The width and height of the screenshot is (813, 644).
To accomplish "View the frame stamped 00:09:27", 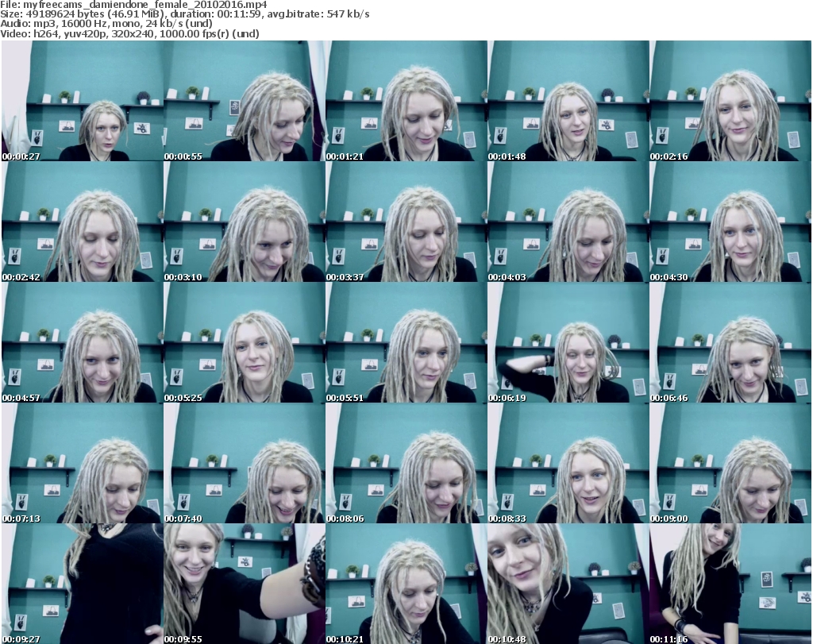I will click(x=83, y=584).
